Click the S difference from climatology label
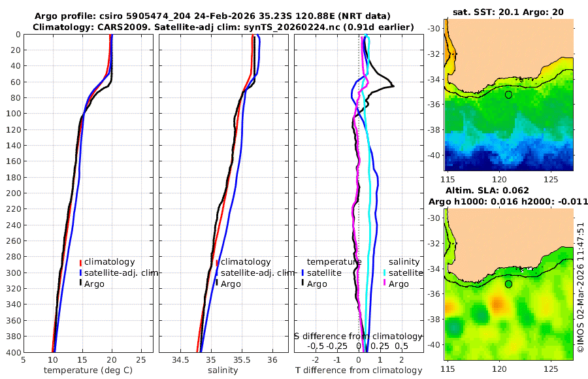This screenshot has height=379, width=588. 359,337
